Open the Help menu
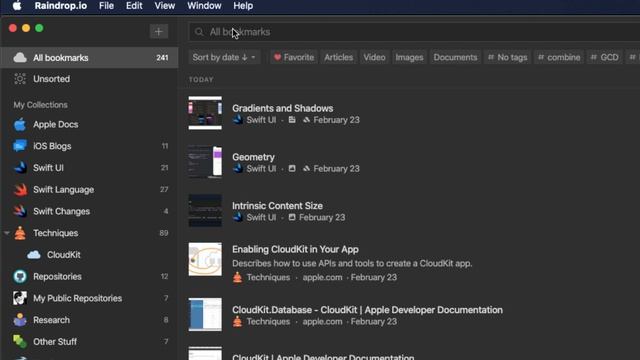 (243, 6)
